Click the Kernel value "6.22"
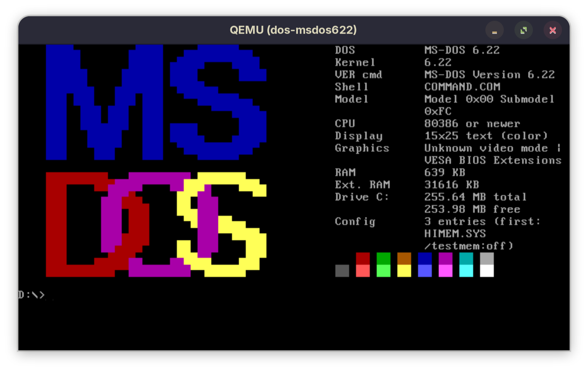The height and width of the screenshot is (371, 588). tap(438, 62)
